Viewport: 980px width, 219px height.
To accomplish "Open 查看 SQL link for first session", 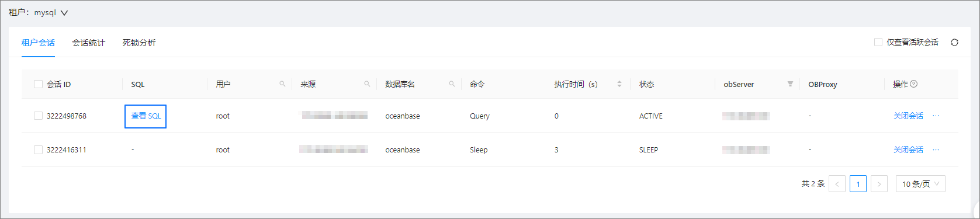I will pyautogui.click(x=146, y=116).
